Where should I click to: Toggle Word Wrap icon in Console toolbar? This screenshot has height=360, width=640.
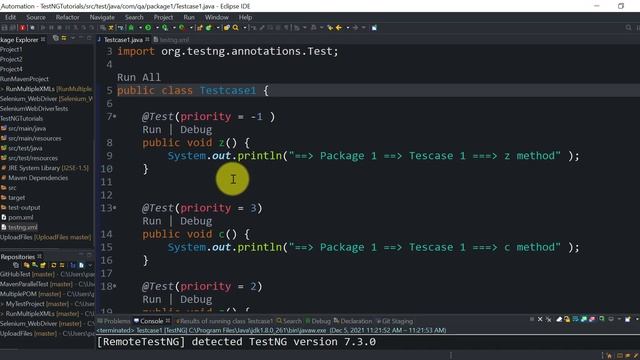pos(576,319)
